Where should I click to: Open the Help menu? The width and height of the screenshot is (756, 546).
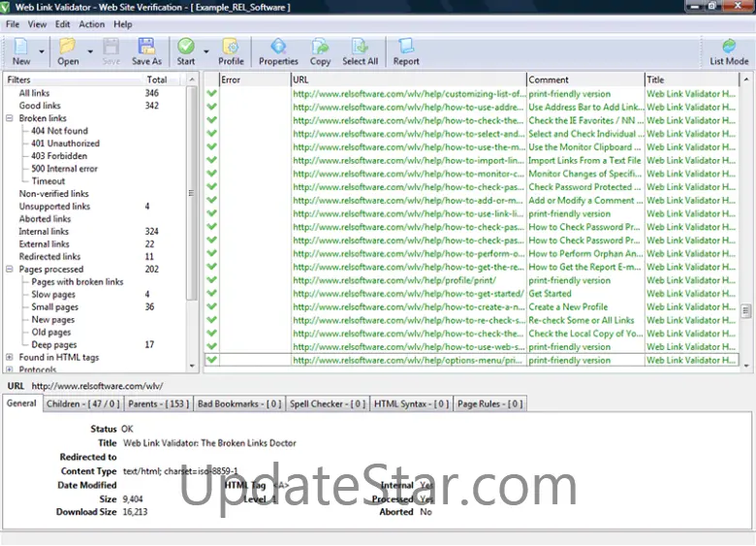(x=123, y=24)
